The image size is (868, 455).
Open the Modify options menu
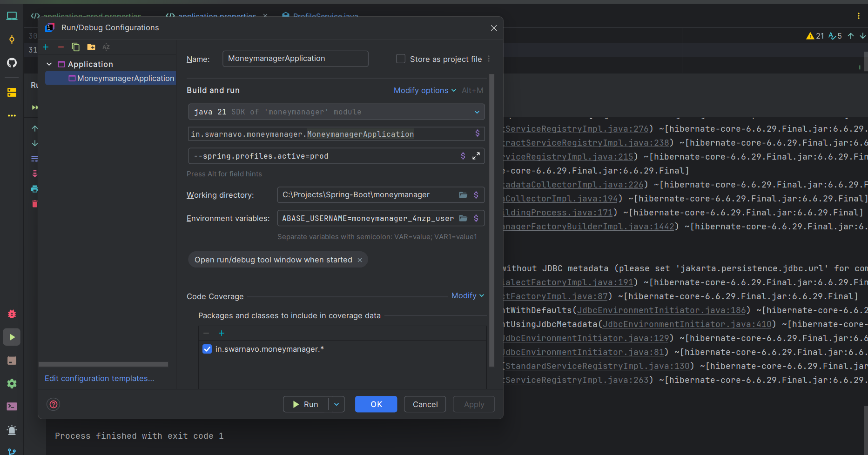[x=424, y=90]
